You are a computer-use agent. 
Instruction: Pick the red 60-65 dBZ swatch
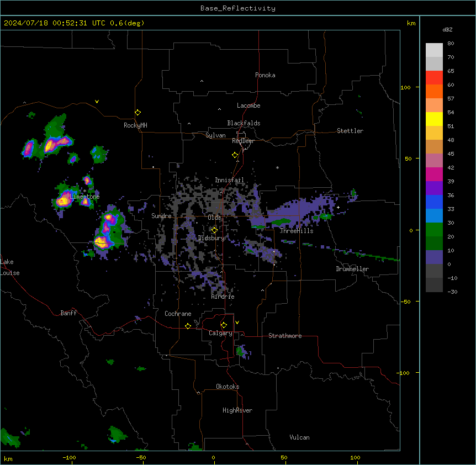pyautogui.click(x=434, y=78)
